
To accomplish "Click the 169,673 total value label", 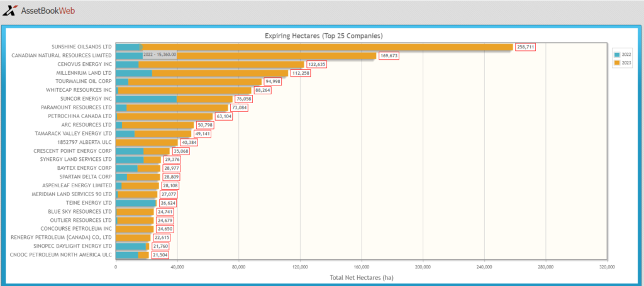I will [388, 56].
